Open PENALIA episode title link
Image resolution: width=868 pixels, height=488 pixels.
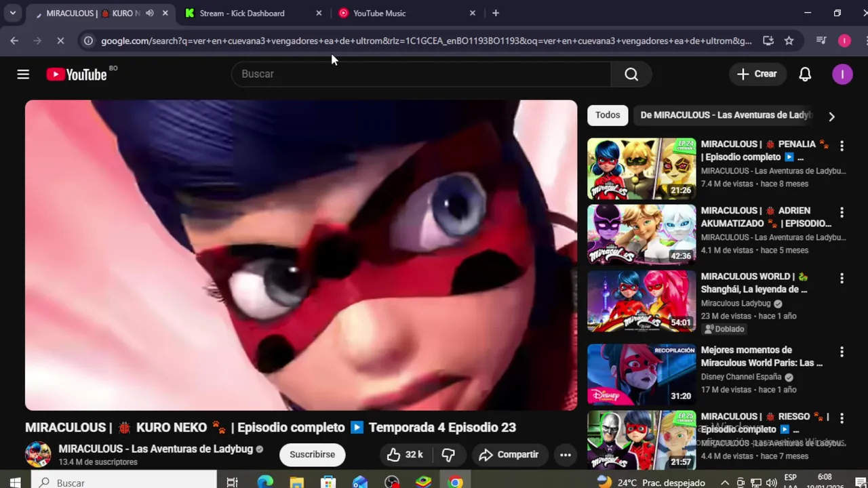coord(765,150)
